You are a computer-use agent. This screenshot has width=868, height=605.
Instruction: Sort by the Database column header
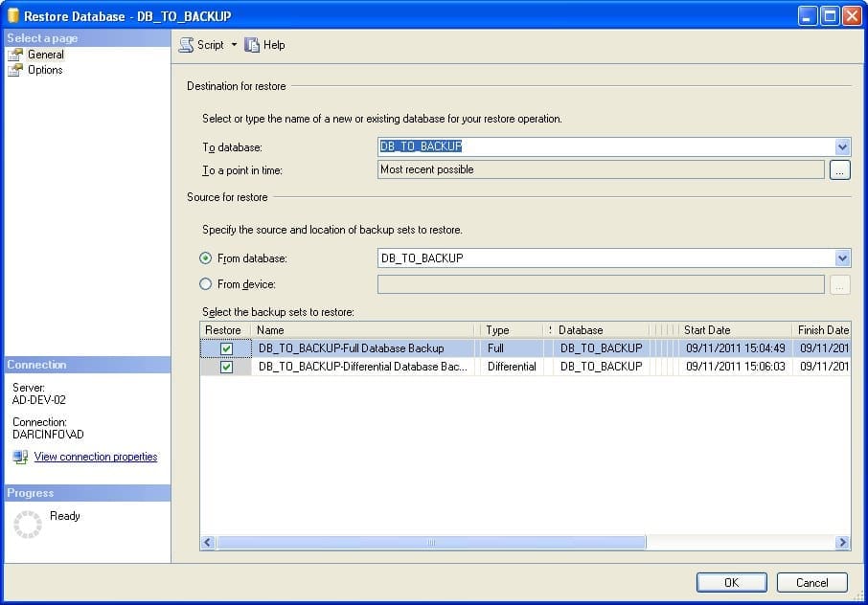(601, 330)
